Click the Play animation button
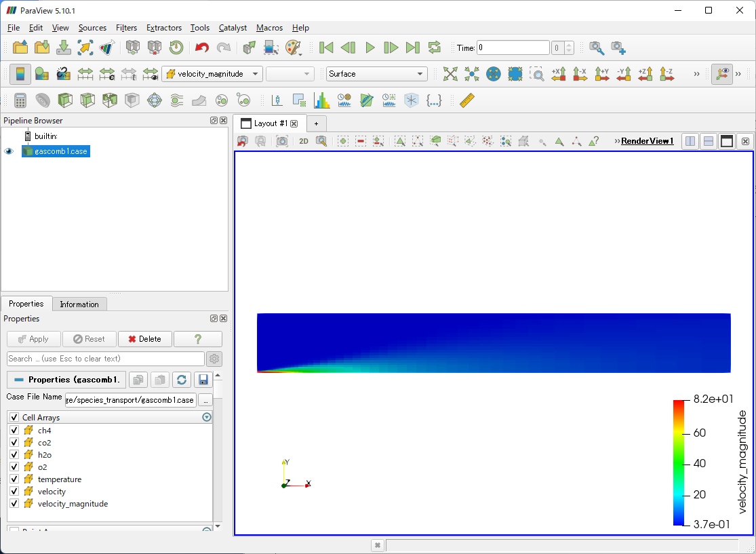Image resolution: width=756 pixels, height=554 pixels. [x=370, y=47]
